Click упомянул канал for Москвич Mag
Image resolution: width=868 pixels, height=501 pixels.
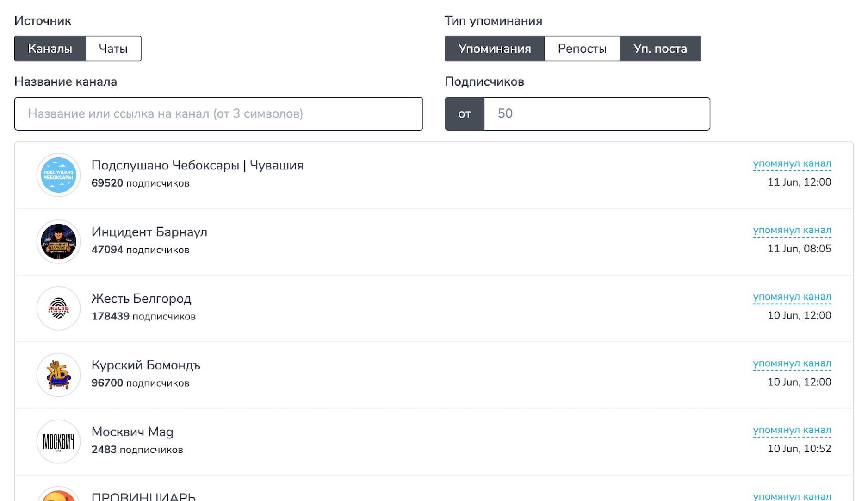click(x=792, y=430)
